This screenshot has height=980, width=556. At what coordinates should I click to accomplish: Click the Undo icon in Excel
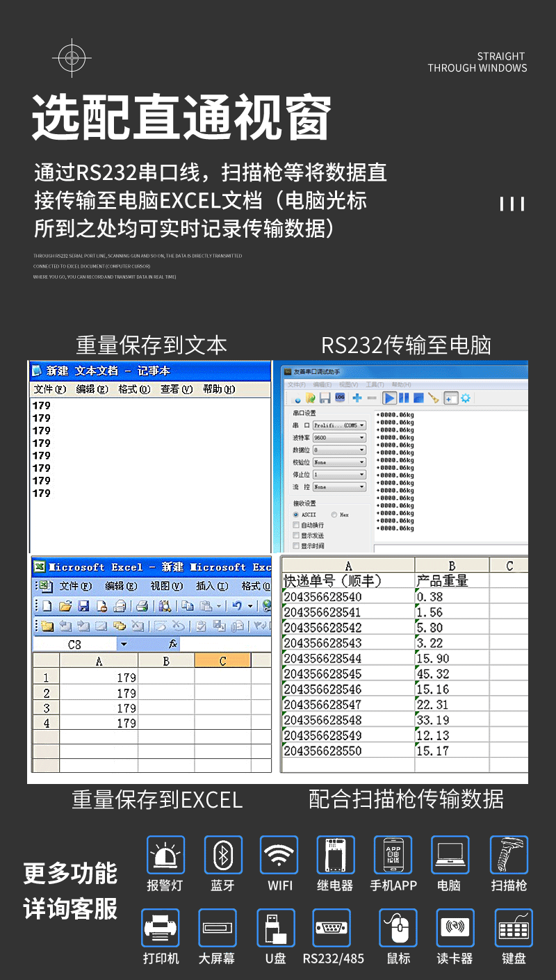(x=236, y=605)
